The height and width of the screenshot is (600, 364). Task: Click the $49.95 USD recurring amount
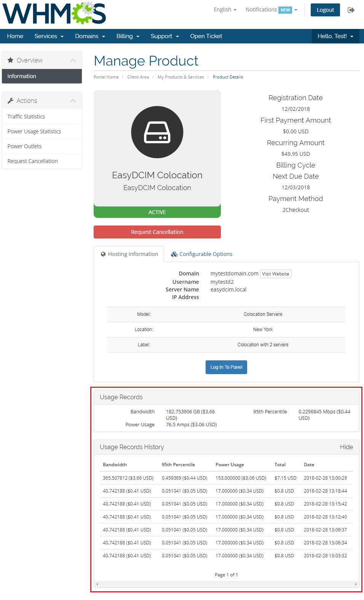click(x=295, y=154)
